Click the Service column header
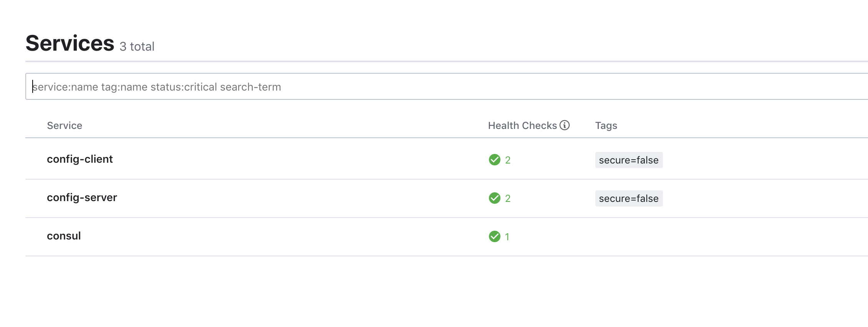 point(65,126)
